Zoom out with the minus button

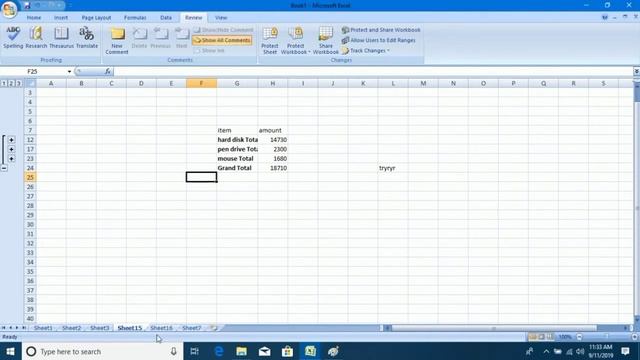(579, 337)
